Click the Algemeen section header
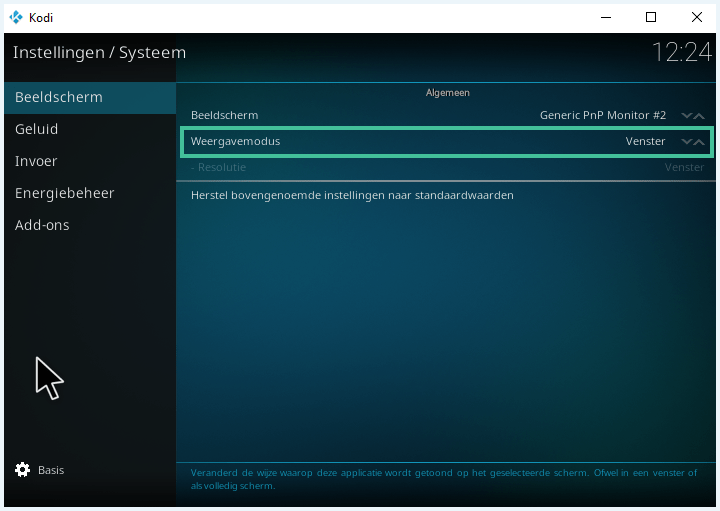The width and height of the screenshot is (720, 511). coord(448,93)
